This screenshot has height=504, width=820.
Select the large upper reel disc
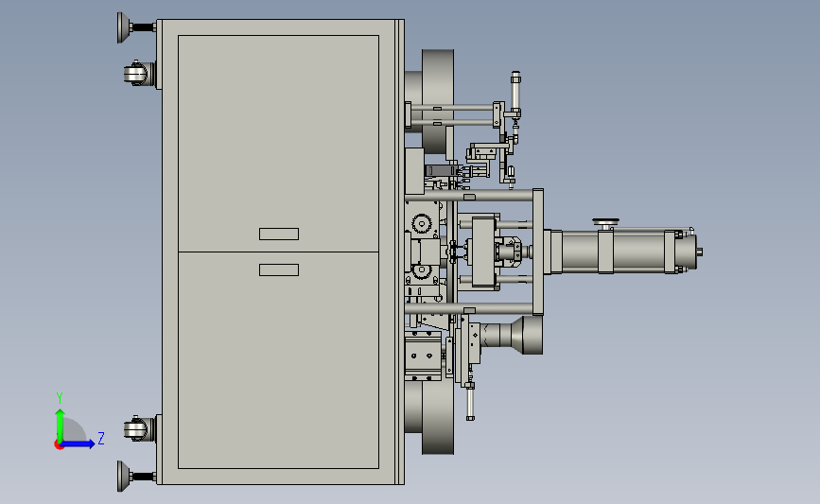pyautogui.click(x=438, y=102)
